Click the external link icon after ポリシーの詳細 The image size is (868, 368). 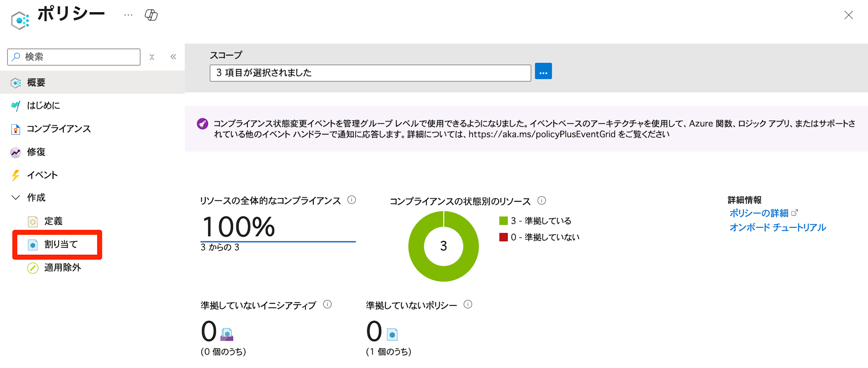pos(795,213)
